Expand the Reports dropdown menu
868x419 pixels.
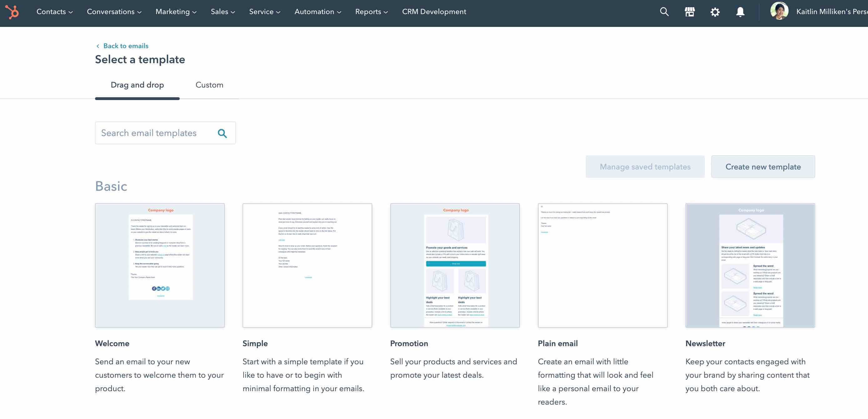coord(371,12)
